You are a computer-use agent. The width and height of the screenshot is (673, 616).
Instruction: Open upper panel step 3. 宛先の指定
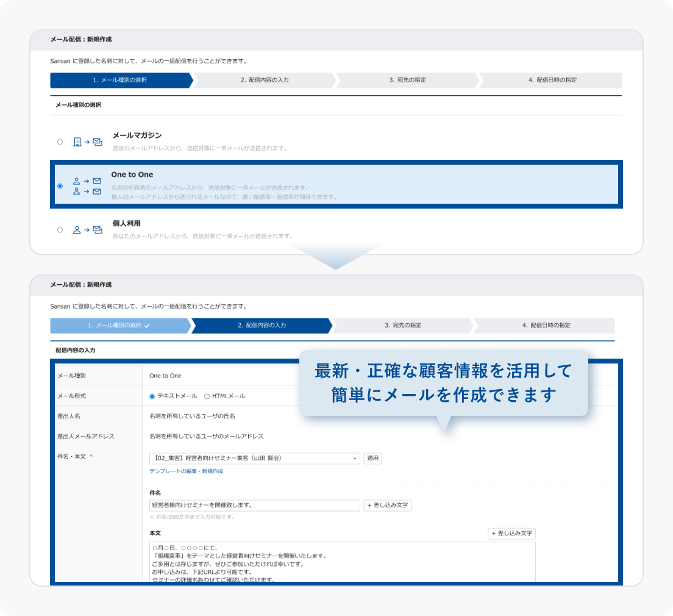point(407,81)
